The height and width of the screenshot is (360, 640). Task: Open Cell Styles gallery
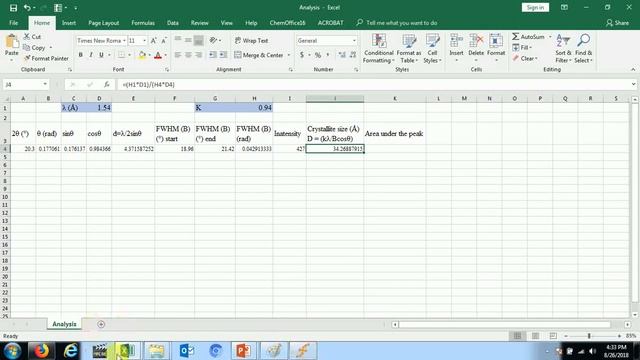[432, 48]
